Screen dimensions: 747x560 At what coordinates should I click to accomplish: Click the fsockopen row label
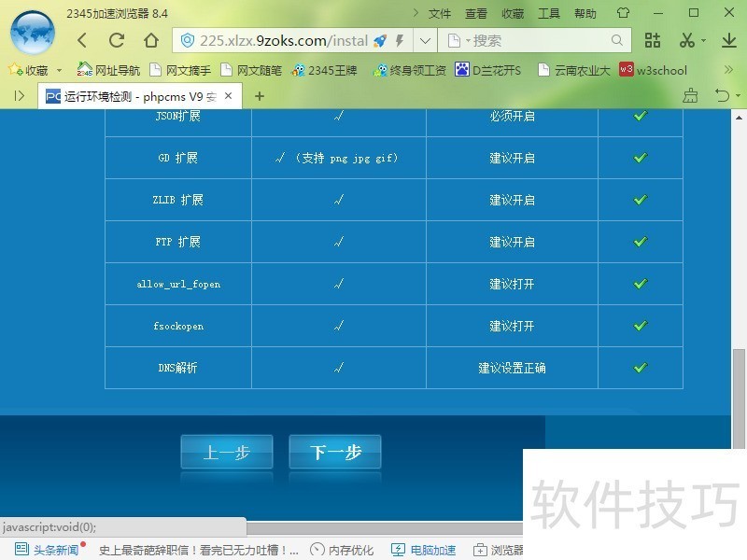pos(178,326)
